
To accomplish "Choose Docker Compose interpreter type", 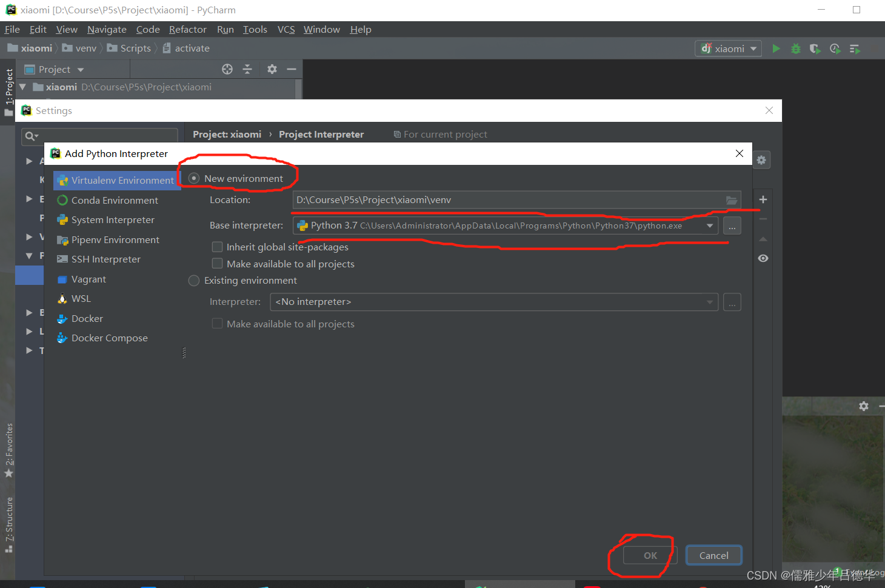I will [102, 338].
